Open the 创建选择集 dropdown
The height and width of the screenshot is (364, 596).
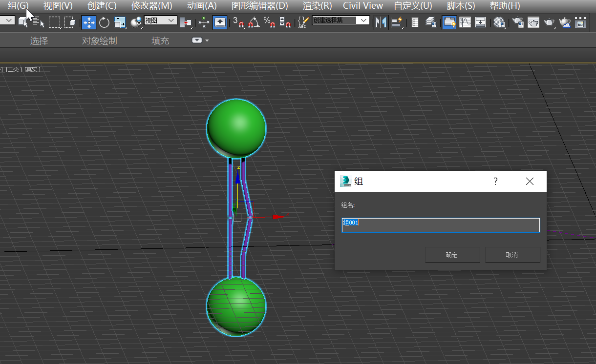click(341, 20)
